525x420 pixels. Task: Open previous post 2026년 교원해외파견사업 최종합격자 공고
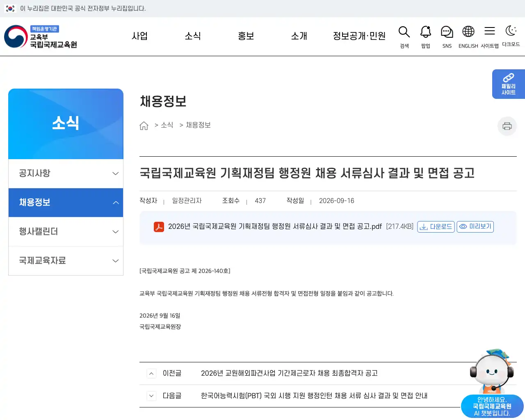pyautogui.click(x=289, y=373)
